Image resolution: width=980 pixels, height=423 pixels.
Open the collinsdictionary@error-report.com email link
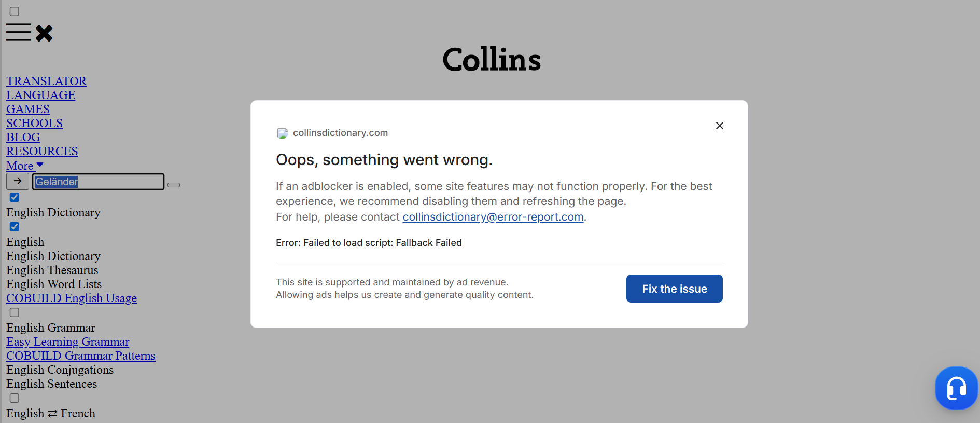click(x=493, y=217)
